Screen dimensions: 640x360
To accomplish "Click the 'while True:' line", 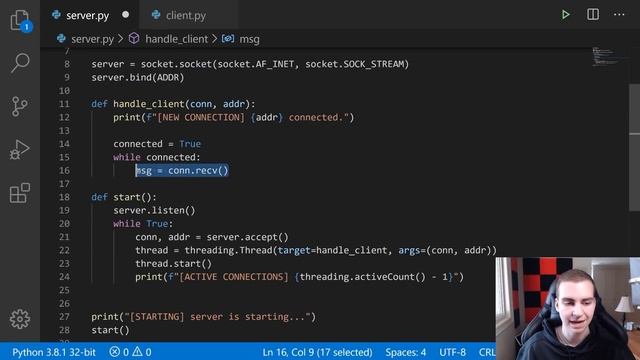I will pyautogui.click(x=143, y=224).
